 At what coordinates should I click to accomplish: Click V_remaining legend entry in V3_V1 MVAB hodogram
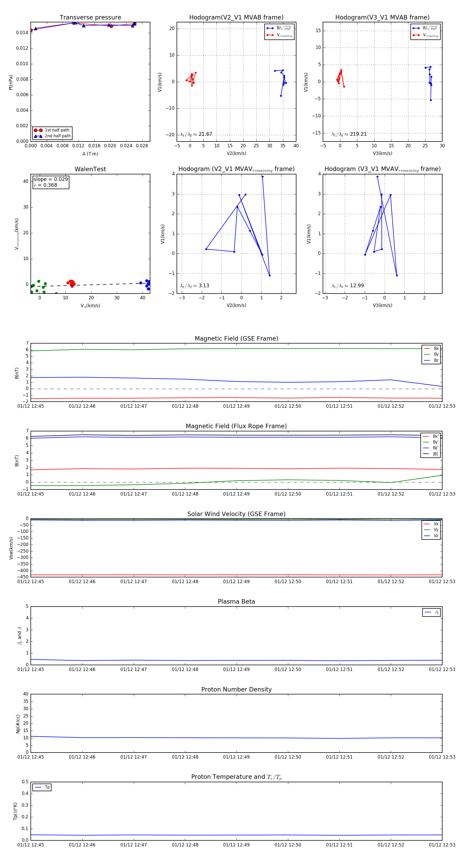tap(425, 35)
